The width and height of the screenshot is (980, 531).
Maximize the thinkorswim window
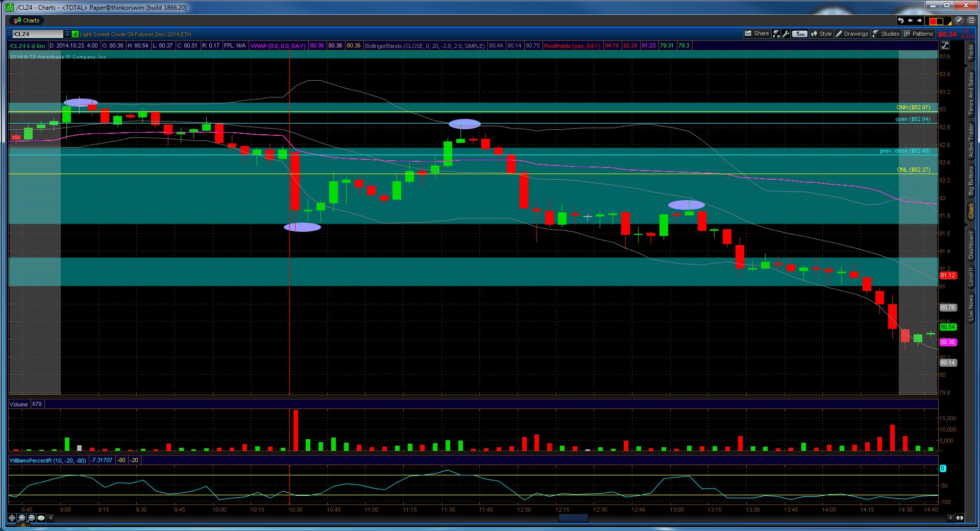tap(947, 6)
